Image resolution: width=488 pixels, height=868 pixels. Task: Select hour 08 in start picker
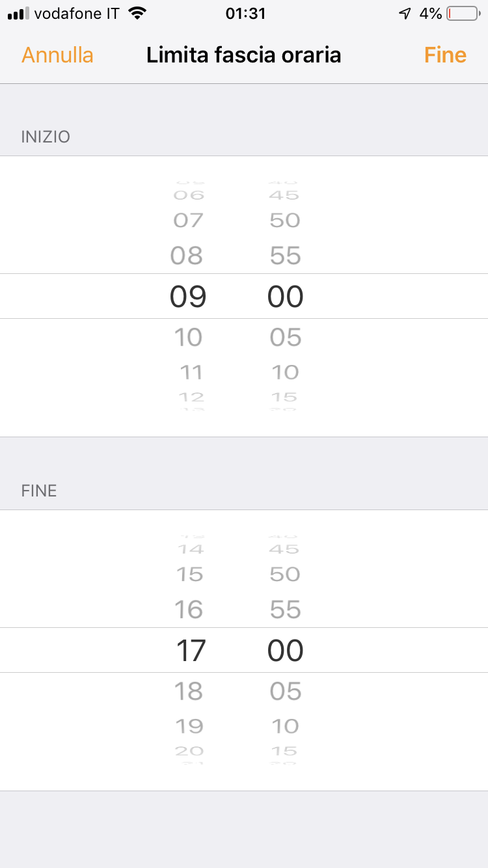click(x=187, y=256)
